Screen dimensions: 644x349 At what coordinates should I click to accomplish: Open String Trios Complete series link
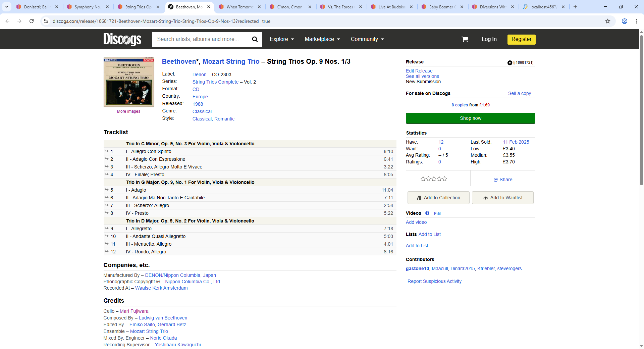[x=215, y=82]
